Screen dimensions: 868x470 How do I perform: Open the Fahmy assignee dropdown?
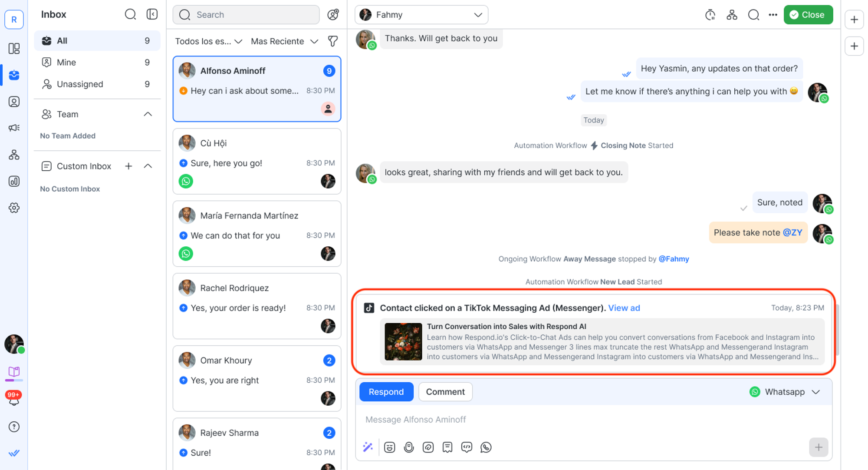[421, 14]
